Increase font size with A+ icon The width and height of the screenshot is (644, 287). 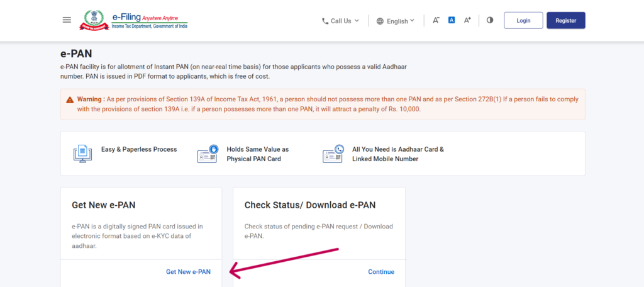click(x=467, y=20)
